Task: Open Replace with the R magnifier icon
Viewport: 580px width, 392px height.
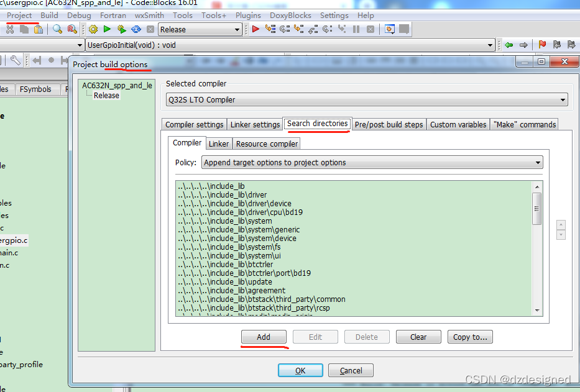Action: (x=72, y=29)
